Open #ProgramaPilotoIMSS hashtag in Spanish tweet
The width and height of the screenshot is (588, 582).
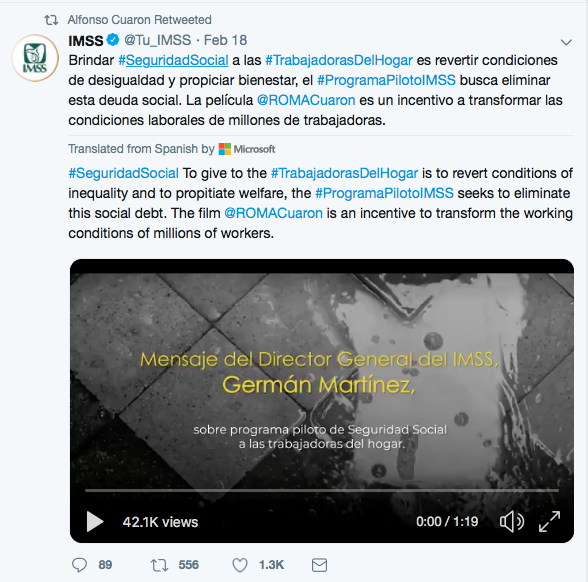click(x=386, y=80)
